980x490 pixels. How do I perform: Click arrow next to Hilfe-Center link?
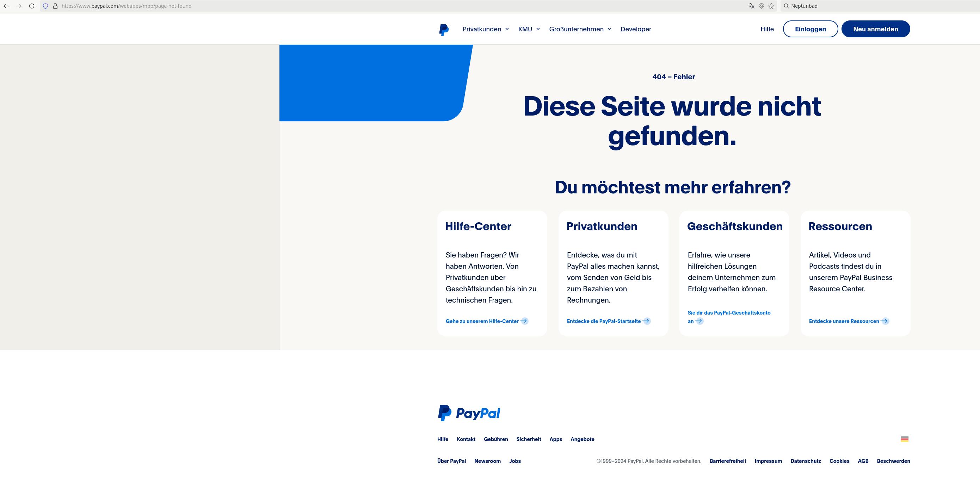524,321
